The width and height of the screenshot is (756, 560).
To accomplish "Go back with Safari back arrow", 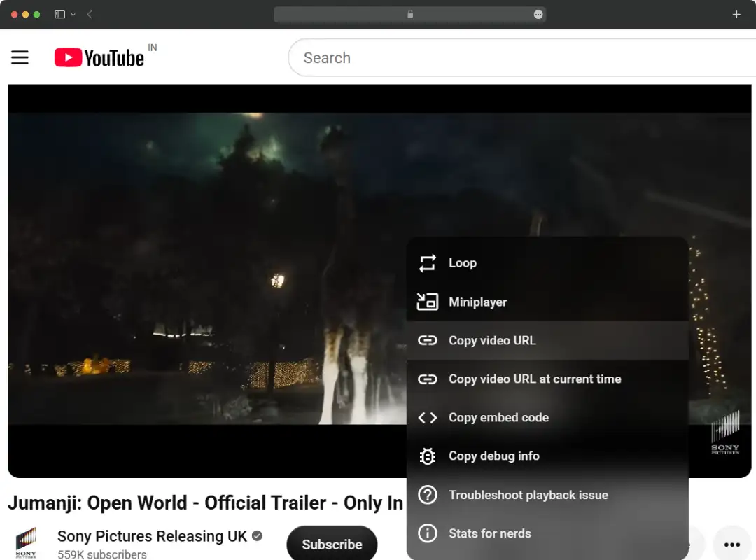I will coord(90,15).
